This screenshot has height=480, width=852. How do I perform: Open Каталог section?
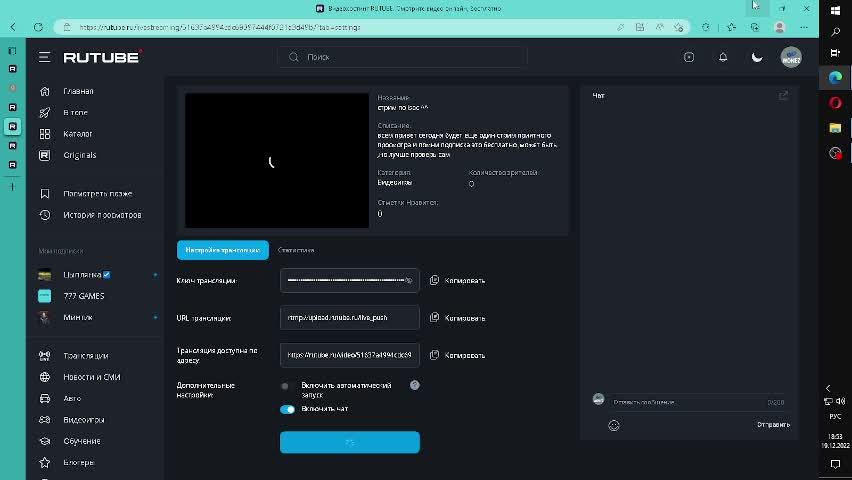point(78,134)
